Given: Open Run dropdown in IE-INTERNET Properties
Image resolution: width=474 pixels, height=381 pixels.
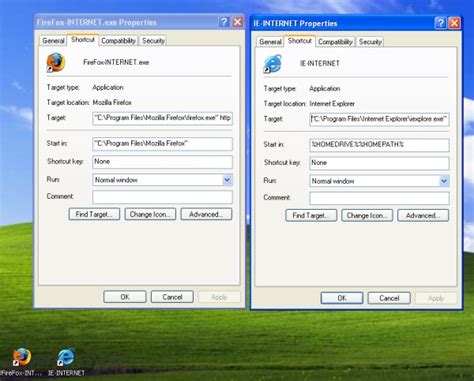Looking at the screenshot, I should pos(444,181).
